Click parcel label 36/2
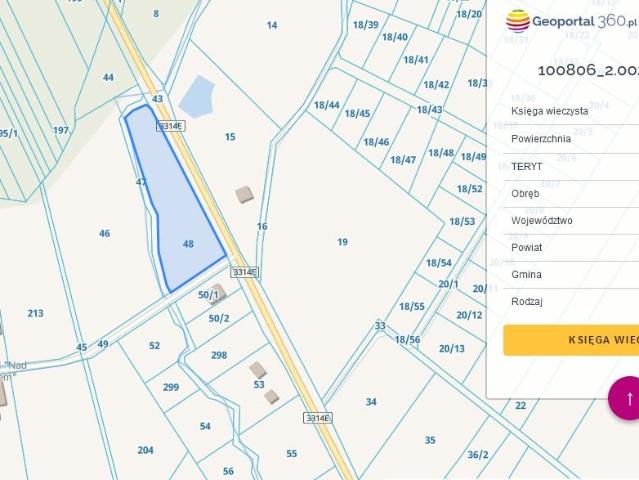Viewport: 639px width, 480px height. tap(478, 455)
